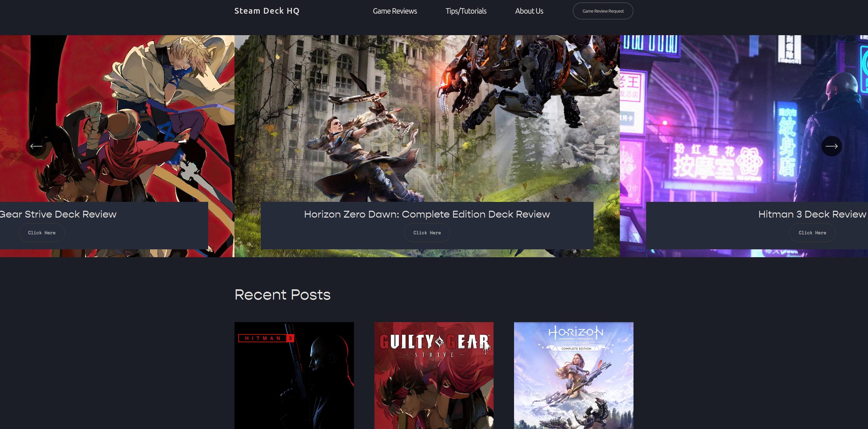The height and width of the screenshot is (429, 868).
Task: Click Here under Hitman 3 Deck Review
Action: [812, 233]
